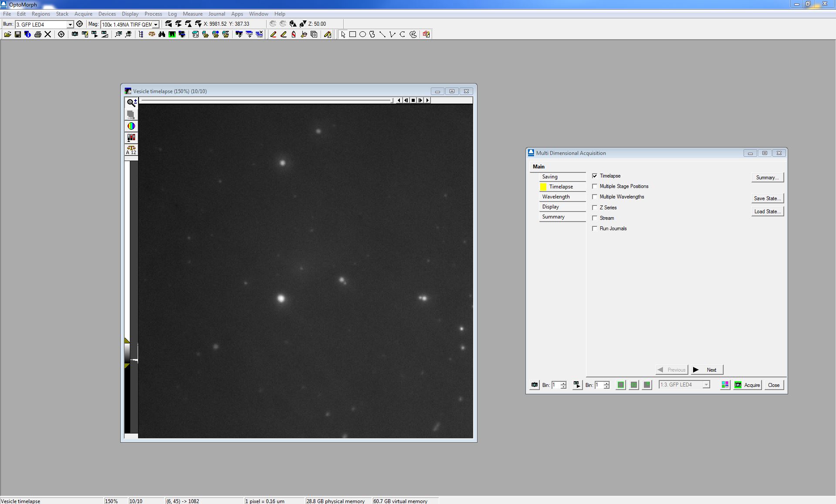Expand the Mag objective dropdown

pos(156,24)
